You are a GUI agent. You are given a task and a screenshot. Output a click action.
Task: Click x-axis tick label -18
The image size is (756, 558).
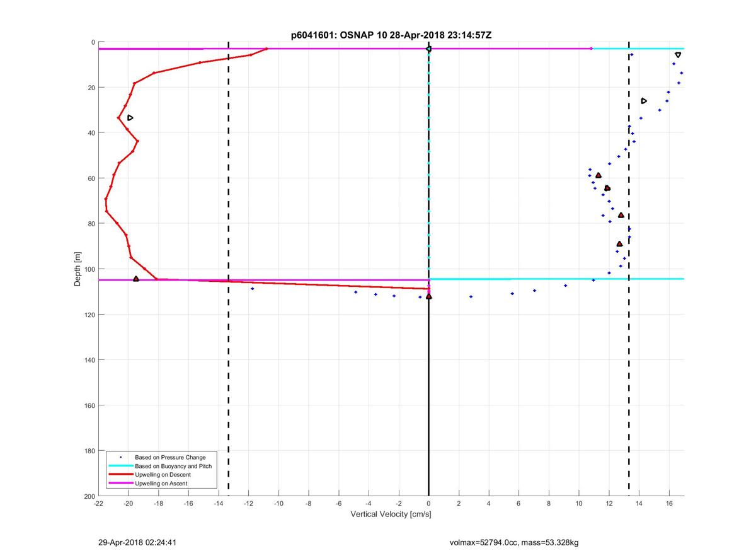click(158, 504)
